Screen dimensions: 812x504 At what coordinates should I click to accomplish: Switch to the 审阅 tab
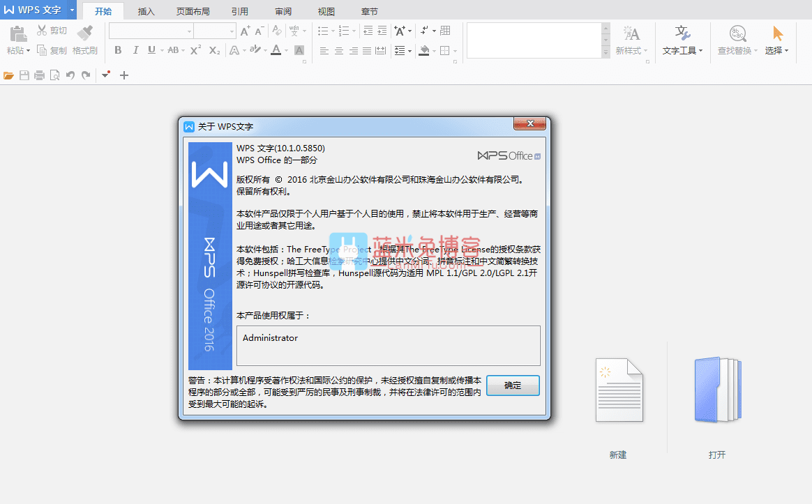click(283, 11)
